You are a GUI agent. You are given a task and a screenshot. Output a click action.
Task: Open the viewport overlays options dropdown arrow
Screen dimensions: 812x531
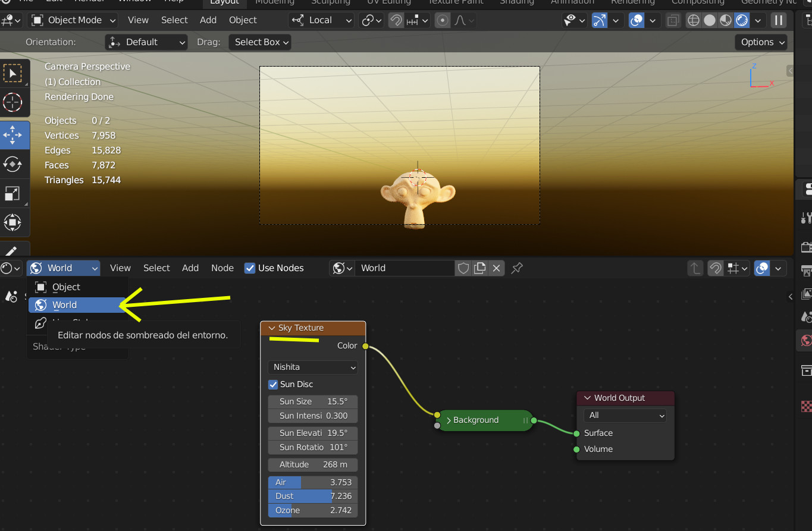653,20
